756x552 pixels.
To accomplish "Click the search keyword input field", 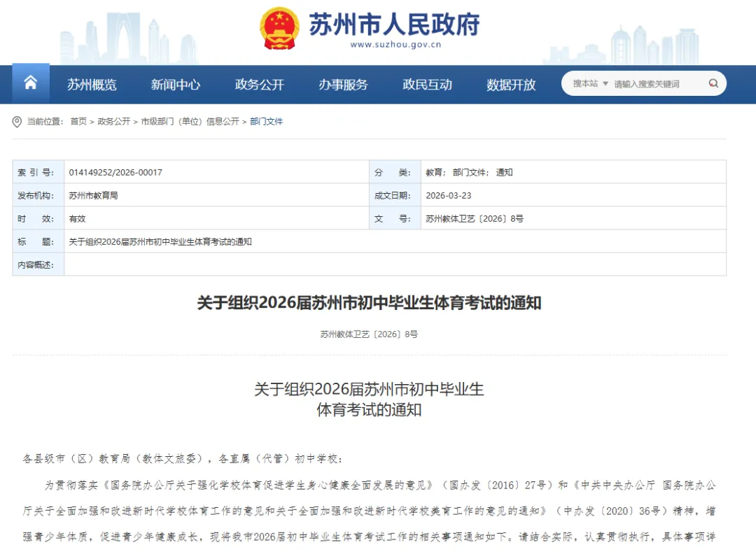I will [651, 83].
